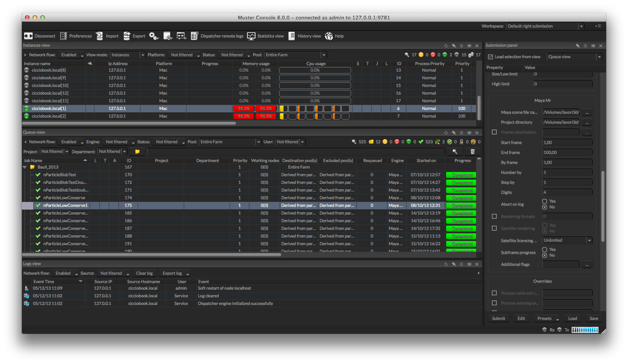Click the Disconnect toolbar icon
This screenshot has width=628, height=364.
click(x=28, y=36)
